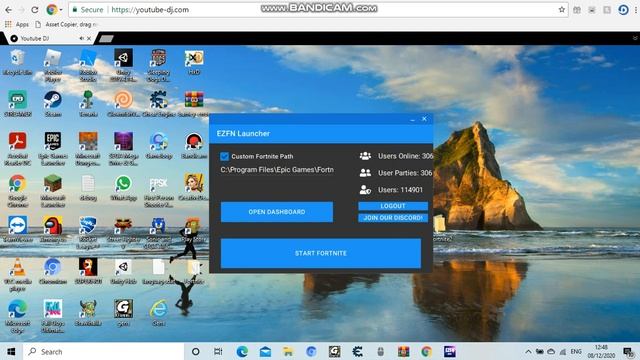
Task: Mute the Youtube DJ tab audio
Action: [x=82, y=38]
